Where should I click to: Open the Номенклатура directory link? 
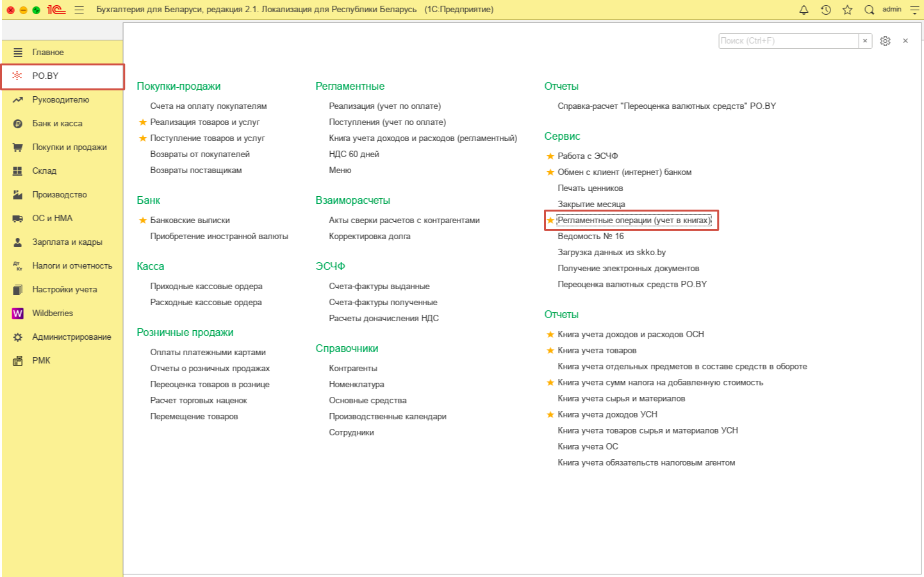[356, 385]
